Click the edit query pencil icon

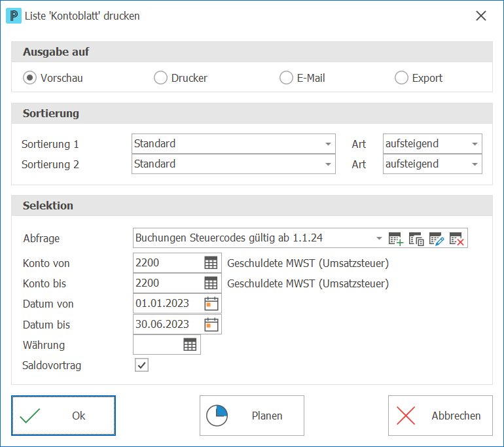pos(437,239)
